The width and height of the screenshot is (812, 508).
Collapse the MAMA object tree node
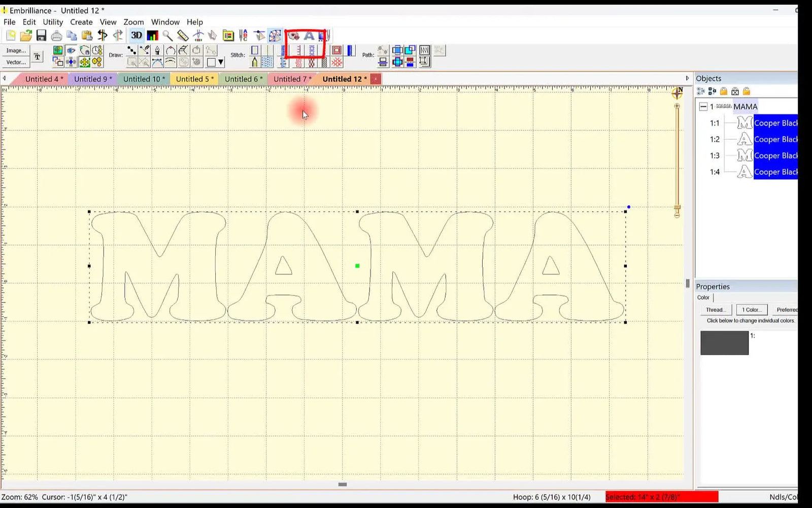click(703, 106)
